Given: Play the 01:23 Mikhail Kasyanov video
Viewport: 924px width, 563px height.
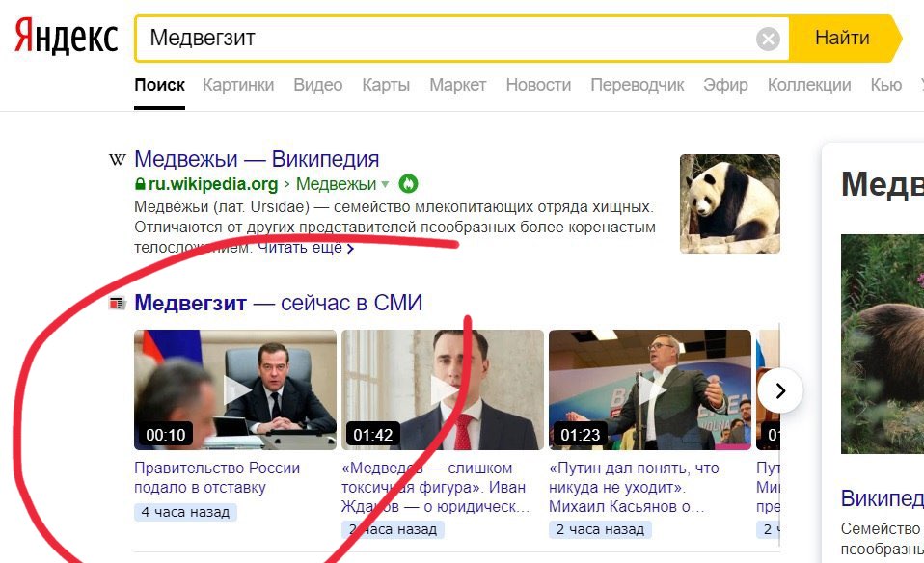Looking at the screenshot, I should 650,389.
